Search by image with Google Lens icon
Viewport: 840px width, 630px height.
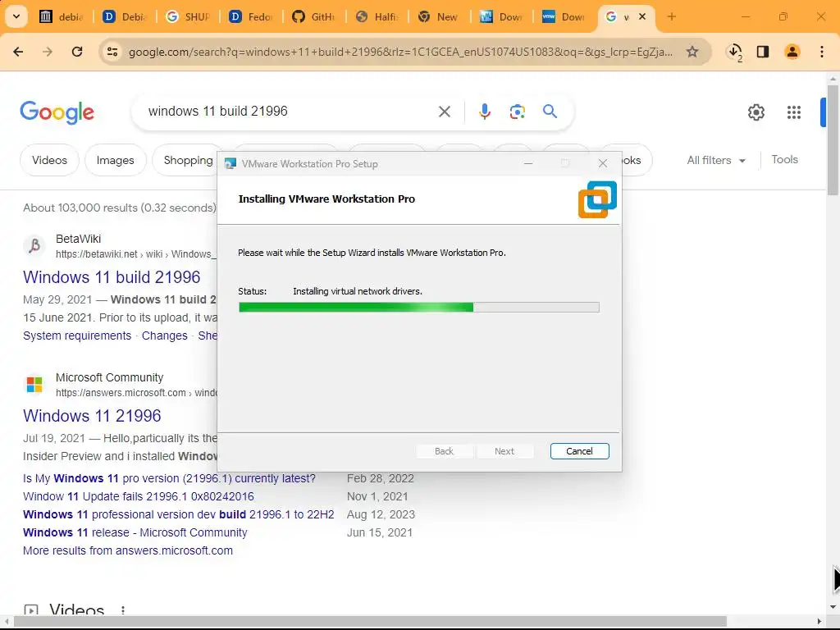point(517,112)
